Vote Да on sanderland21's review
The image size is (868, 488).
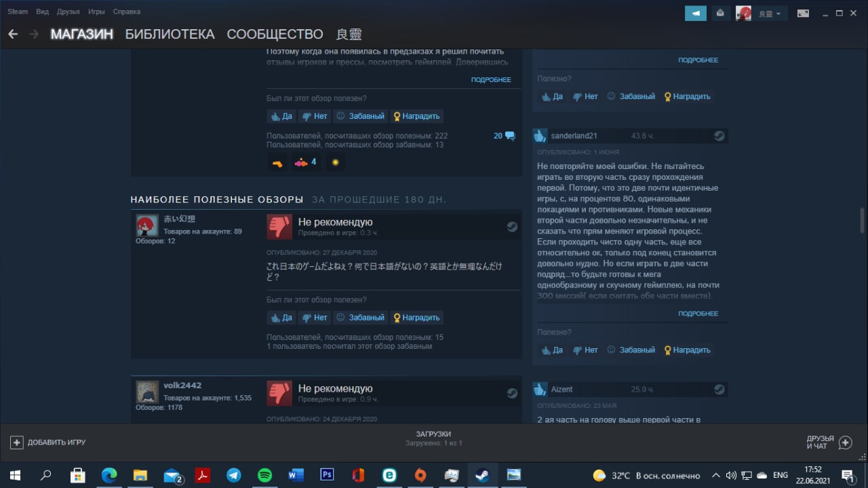552,350
